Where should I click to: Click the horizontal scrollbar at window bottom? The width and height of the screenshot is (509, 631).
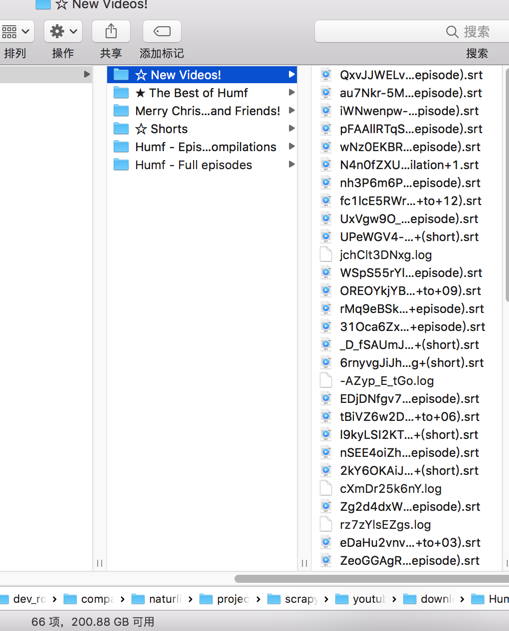tap(372, 579)
